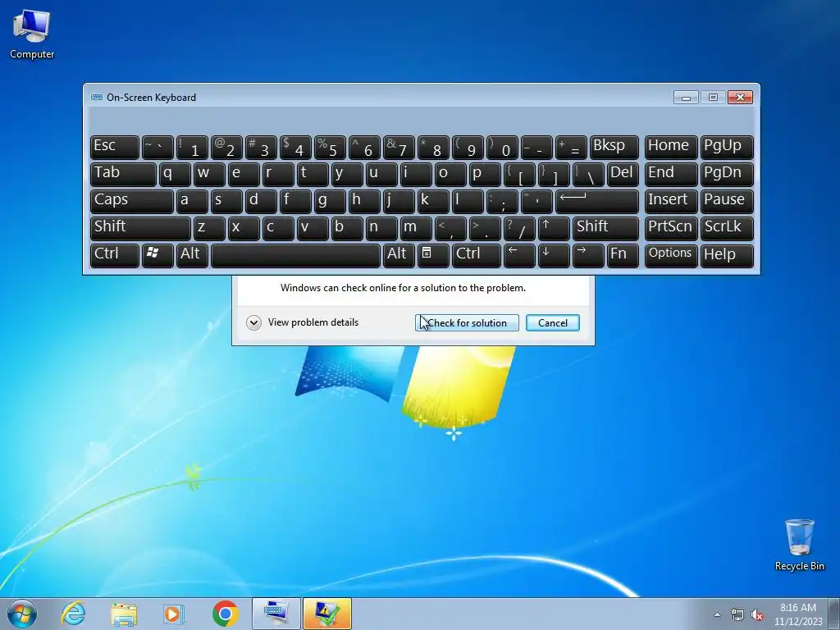Minimize the On-Screen Keyboard window
The height and width of the screenshot is (630, 840).
coord(686,98)
